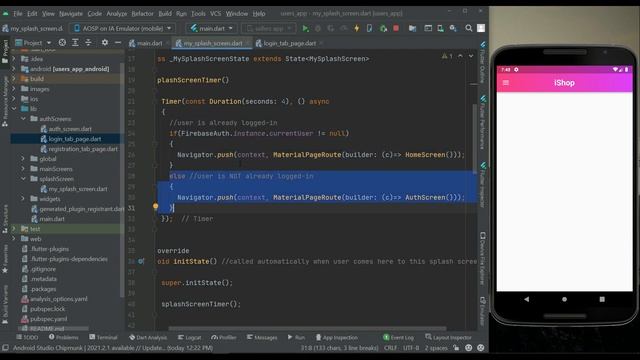Expand all items in Project panel
The width and height of the screenshot is (640, 360).
(x=75, y=42)
